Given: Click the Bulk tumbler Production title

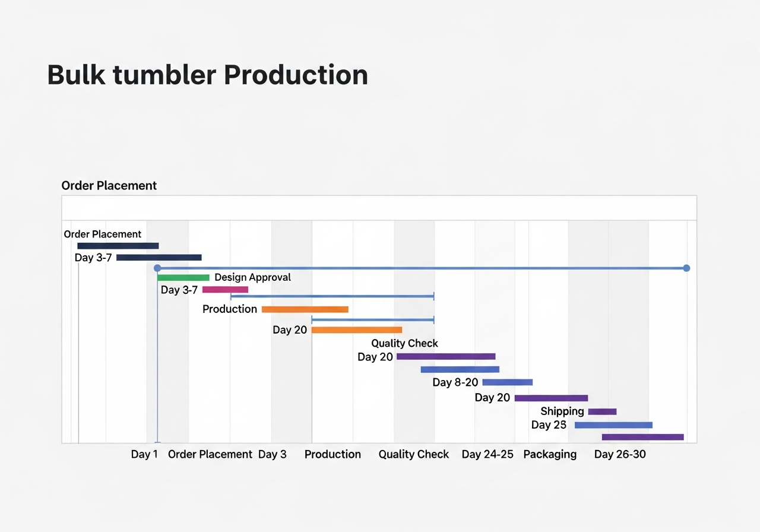Looking at the screenshot, I should pos(208,74).
